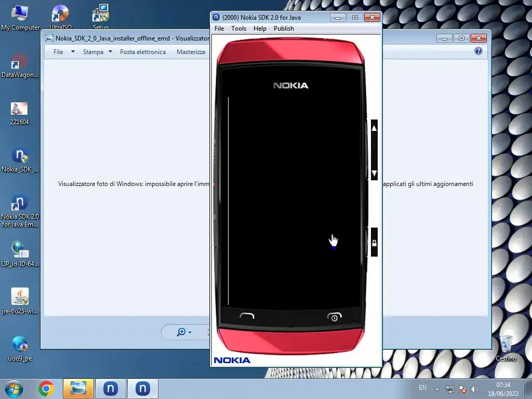Select the Cestino recycle bin icon
This screenshot has width=532, height=399.
coord(506,348)
